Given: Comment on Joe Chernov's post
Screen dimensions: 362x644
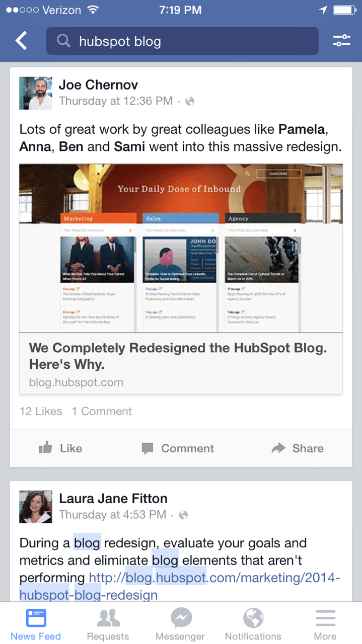Looking at the screenshot, I should click(x=178, y=448).
